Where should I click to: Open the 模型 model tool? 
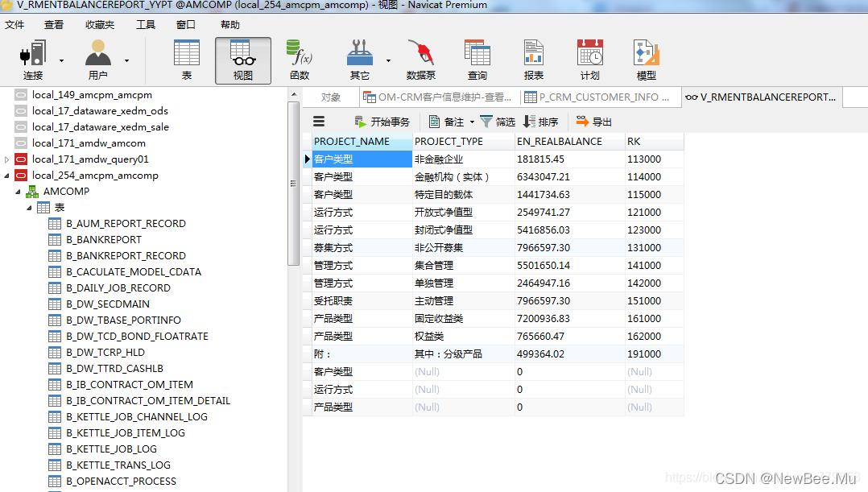click(646, 60)
